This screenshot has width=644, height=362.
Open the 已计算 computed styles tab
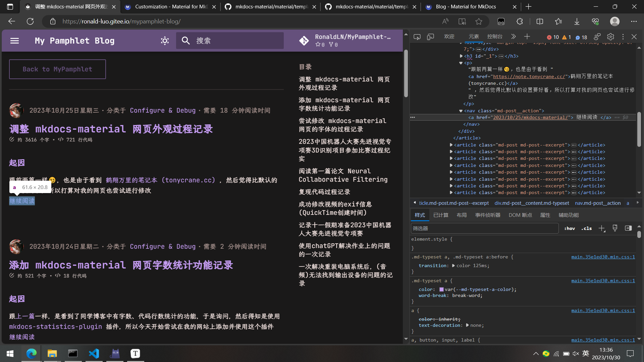441,215
